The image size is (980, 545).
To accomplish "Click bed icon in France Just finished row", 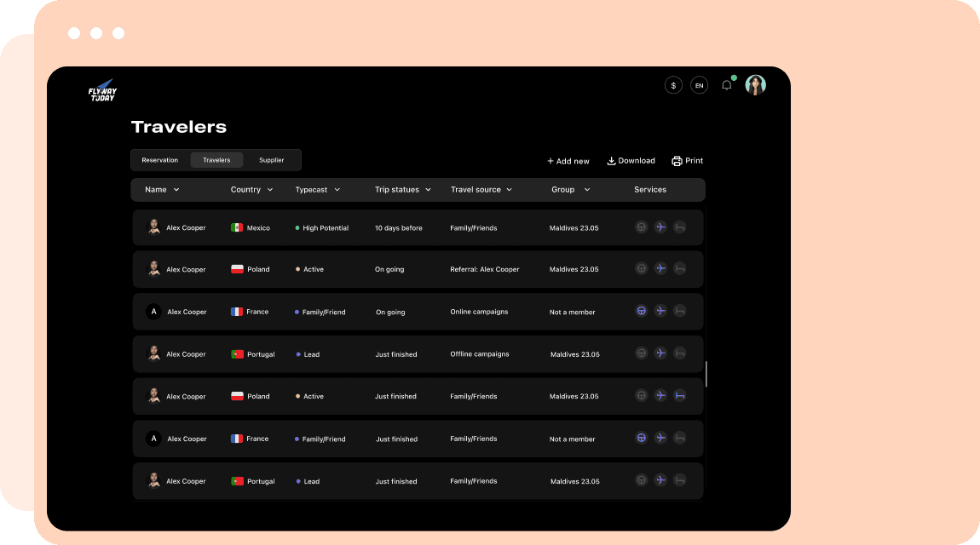I will (x=680, y=438).
